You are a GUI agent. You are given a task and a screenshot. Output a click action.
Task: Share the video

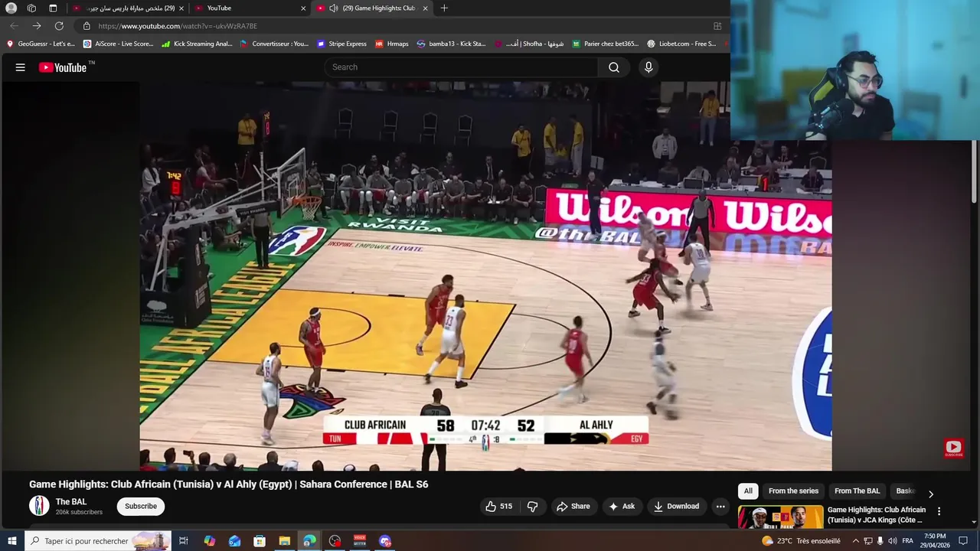tap(573, 506)
